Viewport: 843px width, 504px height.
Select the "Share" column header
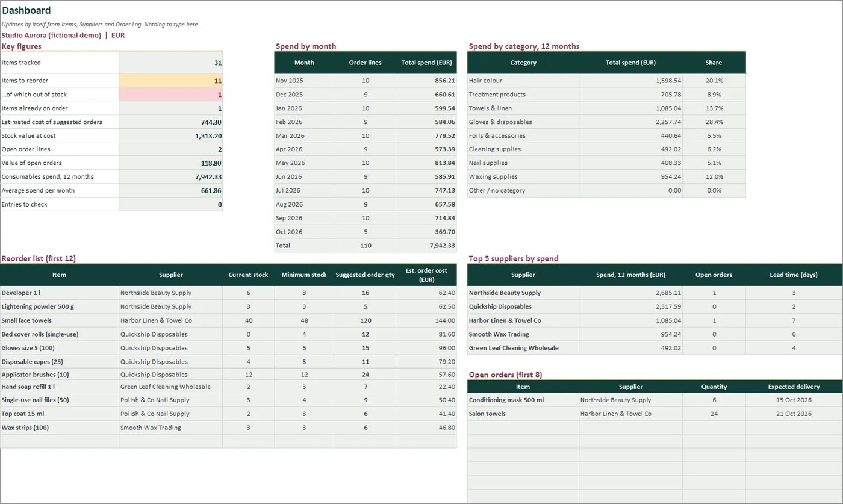pyautogui.click(x=714, y=63)
